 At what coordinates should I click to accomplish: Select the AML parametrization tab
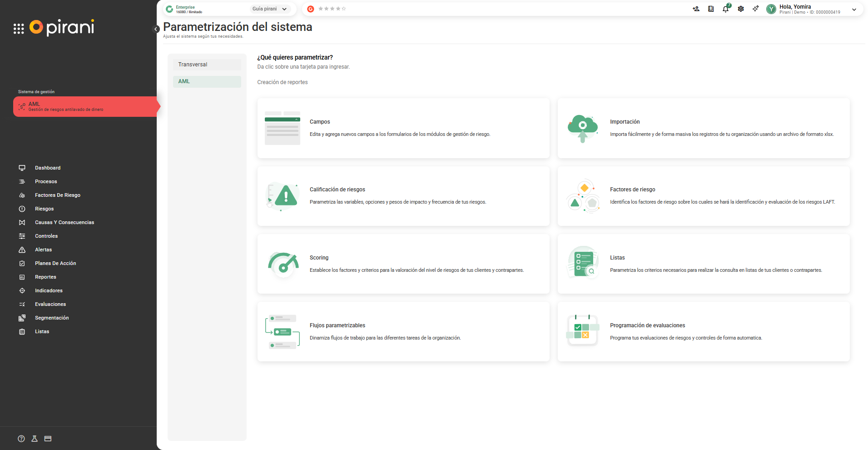pos(207,81)
